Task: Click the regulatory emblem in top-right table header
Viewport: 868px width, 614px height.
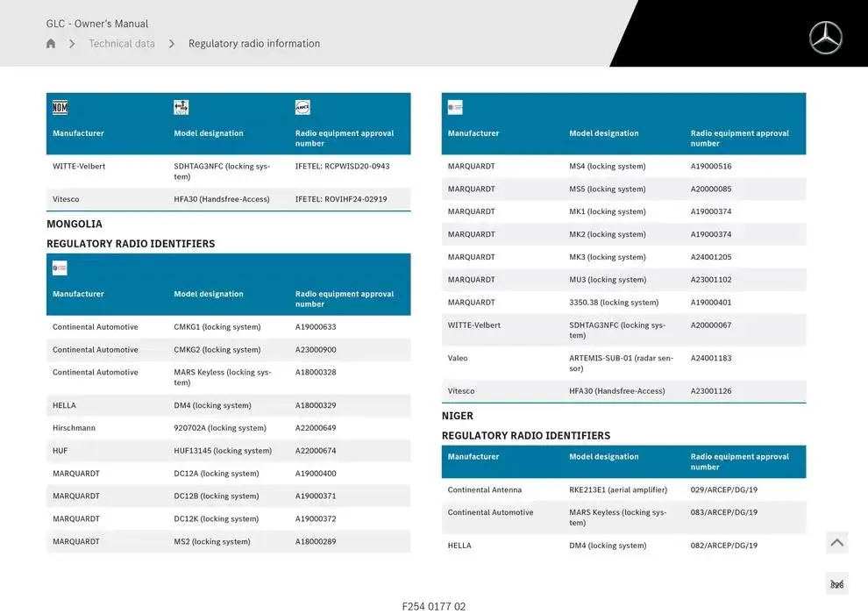Action: coord(455,108)
